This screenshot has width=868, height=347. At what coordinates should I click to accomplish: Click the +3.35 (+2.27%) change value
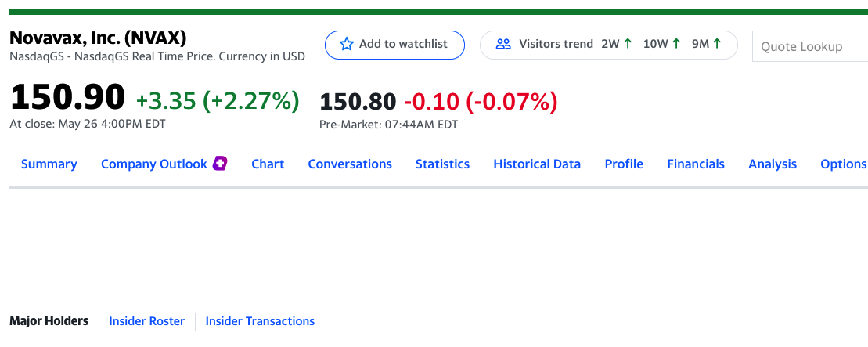coord(218,101)
